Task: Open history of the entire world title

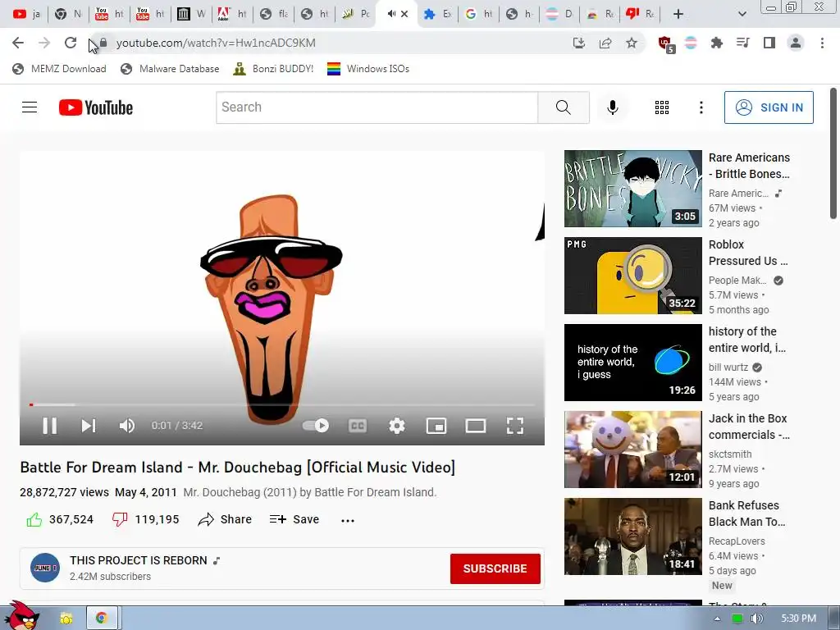Action: (x=747, y=340)
